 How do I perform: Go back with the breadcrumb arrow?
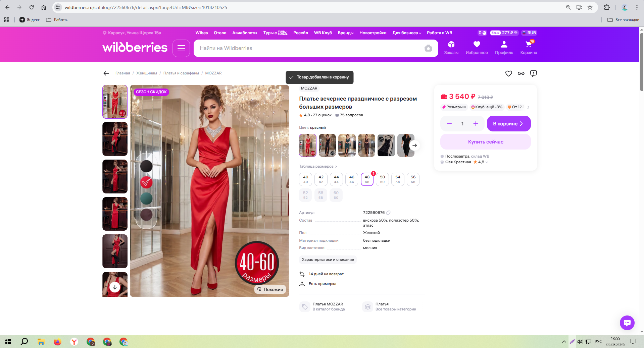point(106,73)
